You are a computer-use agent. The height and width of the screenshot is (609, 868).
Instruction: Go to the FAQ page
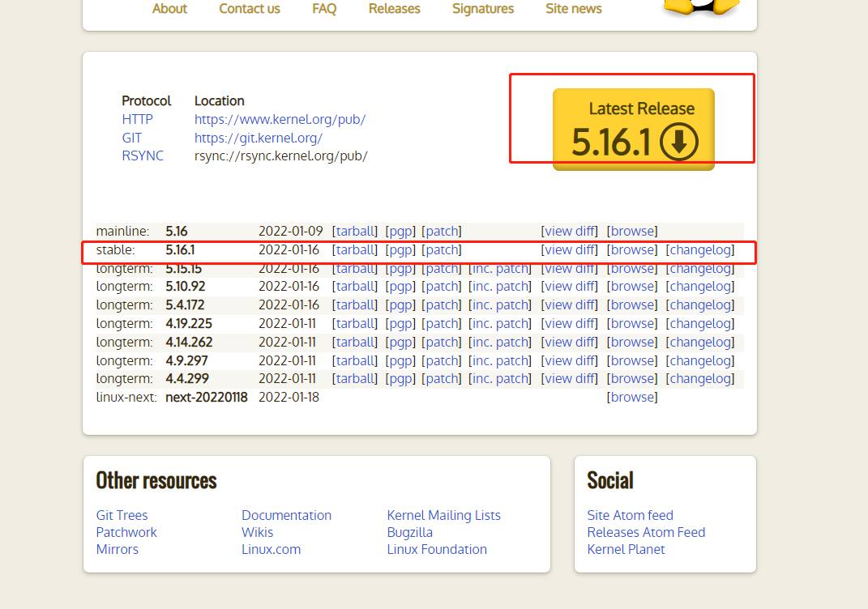[x=324, y=9]
